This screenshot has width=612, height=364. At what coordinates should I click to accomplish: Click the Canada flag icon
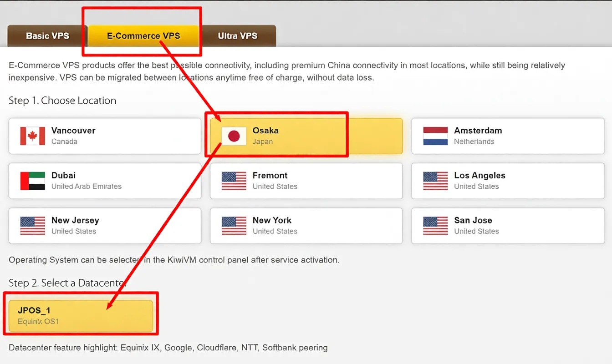point(33,136)
